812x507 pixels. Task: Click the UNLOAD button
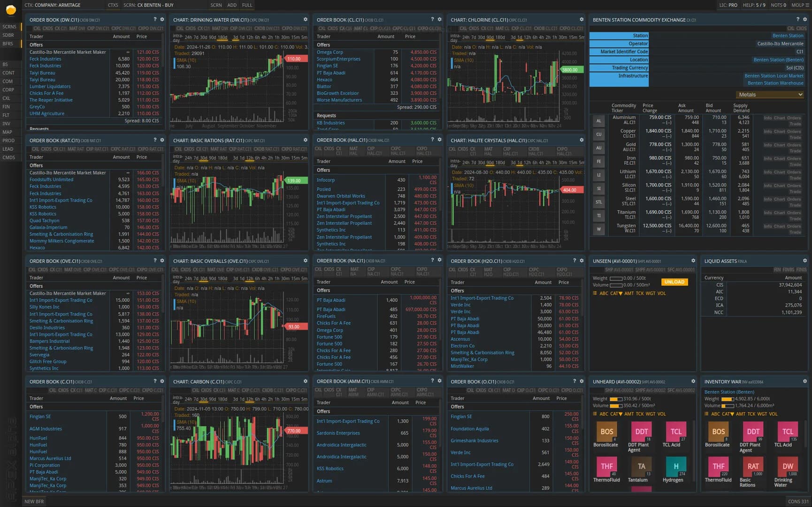pyautogui.click(x=674, y=282)
